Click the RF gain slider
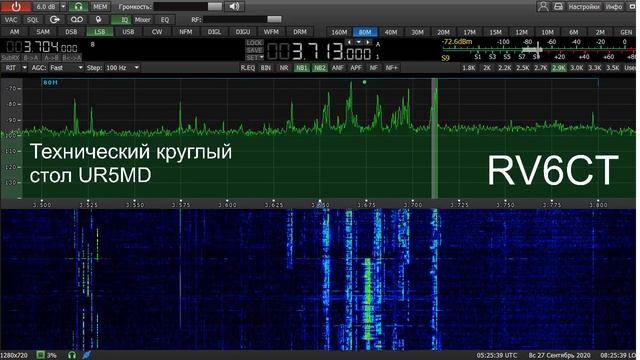The width and height of the screenshot is (640, 360). (242, 19)
